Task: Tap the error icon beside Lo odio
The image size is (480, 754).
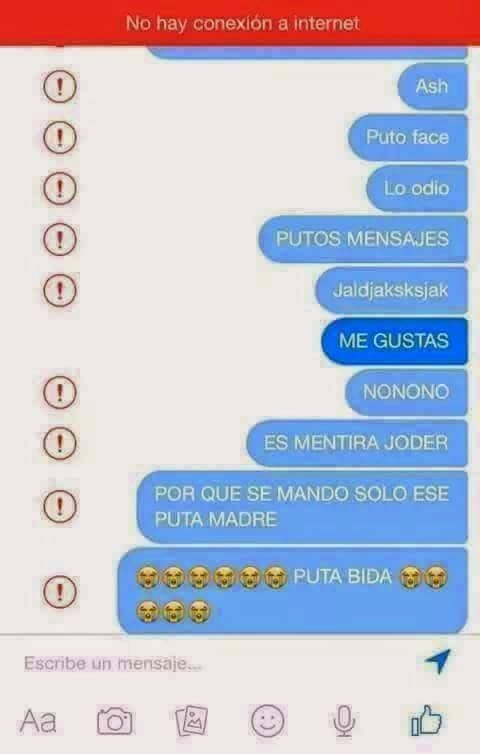Action: coord(60,188)
